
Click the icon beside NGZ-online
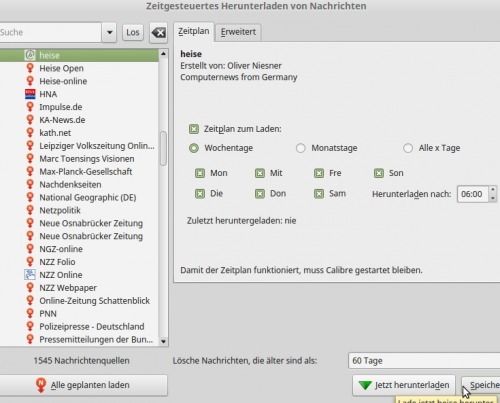point(30,249)
